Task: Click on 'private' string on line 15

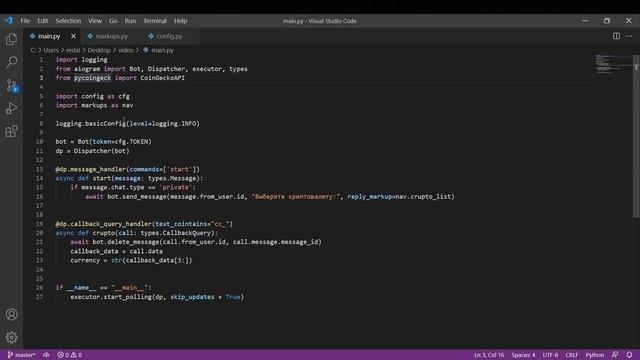Action: coord(176,187)
